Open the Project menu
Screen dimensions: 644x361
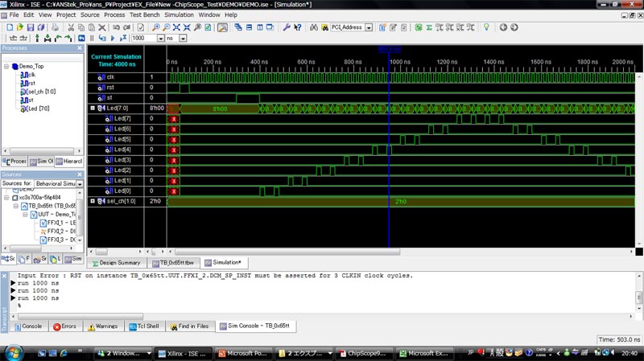(x=66, y=14)
